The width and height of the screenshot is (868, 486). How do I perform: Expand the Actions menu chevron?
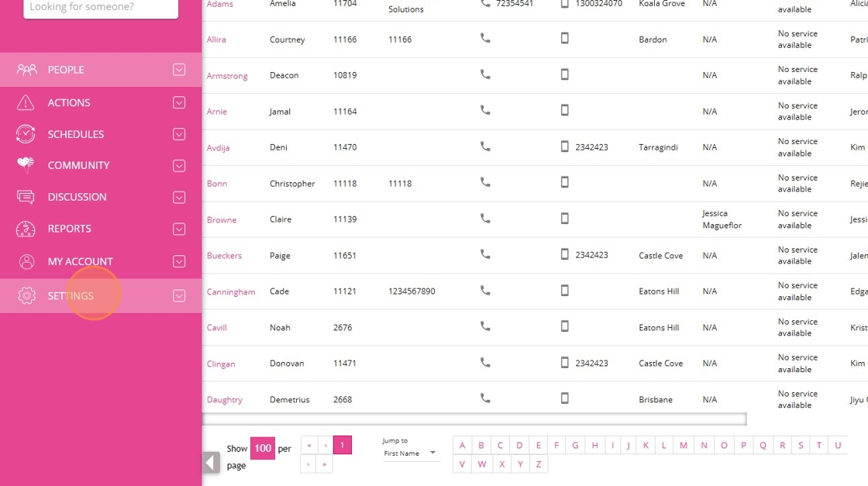tap(179, 102)
